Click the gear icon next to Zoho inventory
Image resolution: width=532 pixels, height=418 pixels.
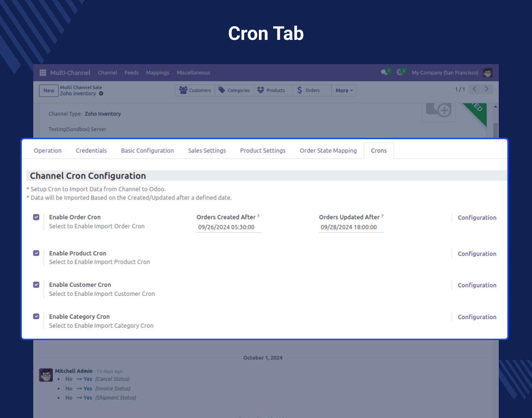(x=101, y=94)
